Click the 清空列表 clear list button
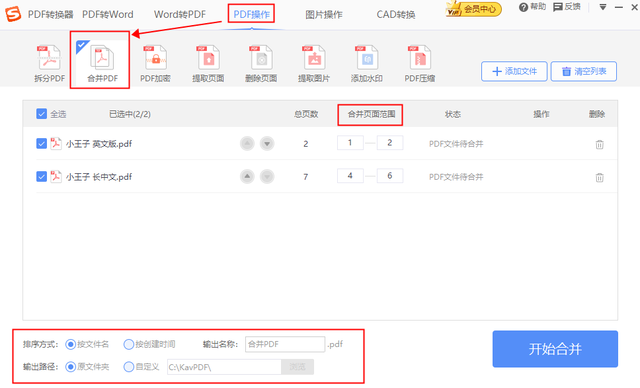This screenshot has width=640, height=388. click(584, 71)
